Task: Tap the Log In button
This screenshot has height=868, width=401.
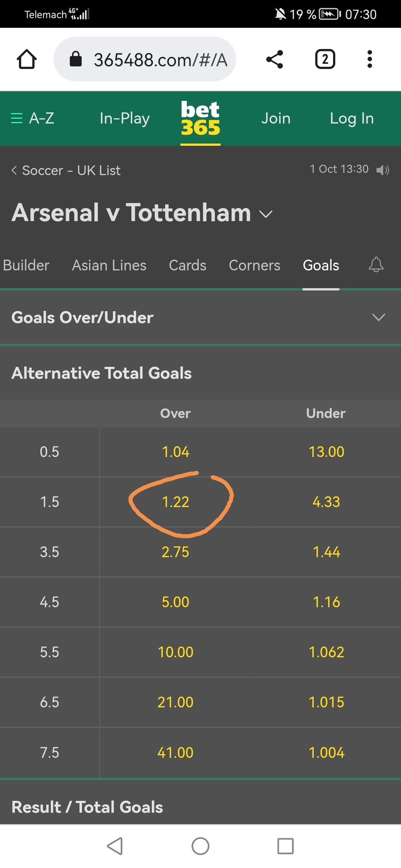Action: 352,118
